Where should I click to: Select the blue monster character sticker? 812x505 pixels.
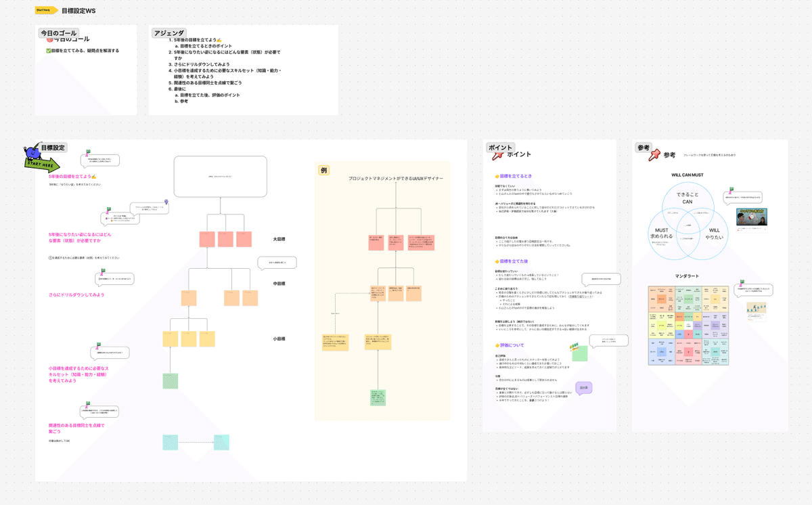(32, 152)
